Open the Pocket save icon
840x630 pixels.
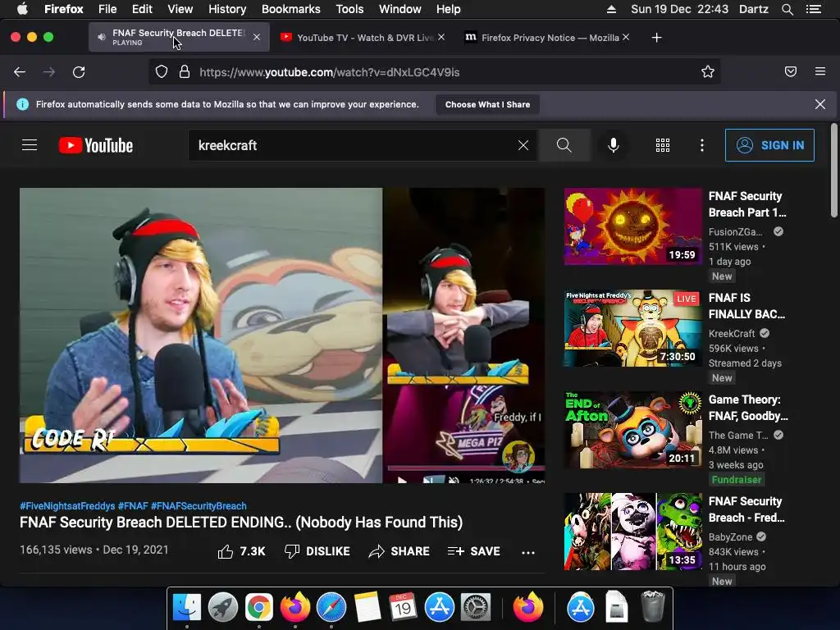coord(791,71)
